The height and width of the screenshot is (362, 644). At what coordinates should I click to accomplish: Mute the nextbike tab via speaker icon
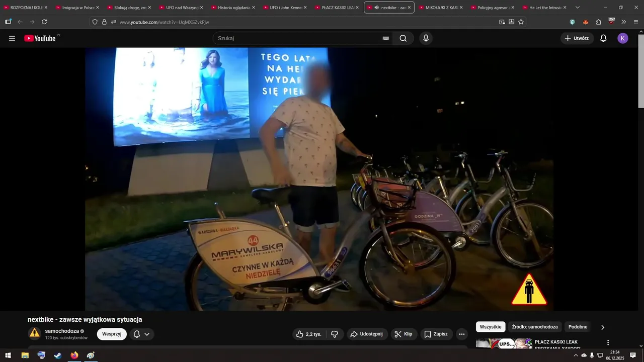tap(377, 8)
